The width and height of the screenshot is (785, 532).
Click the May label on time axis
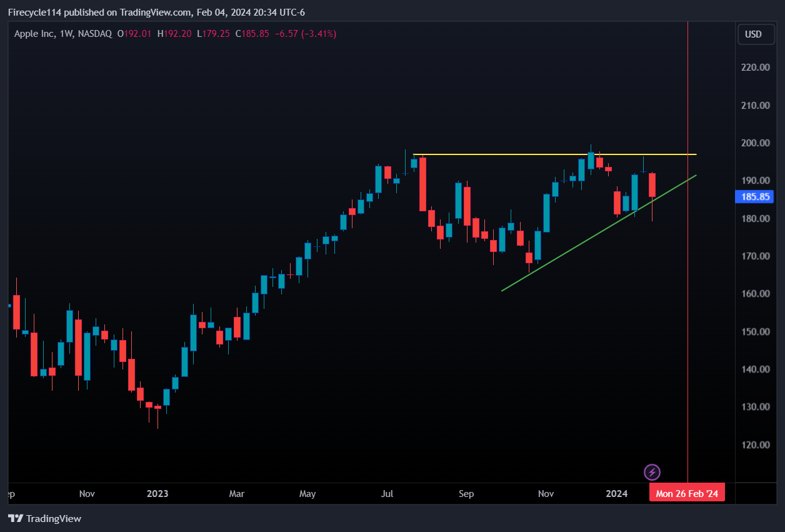pyautogui.click(x=307, y=493)
